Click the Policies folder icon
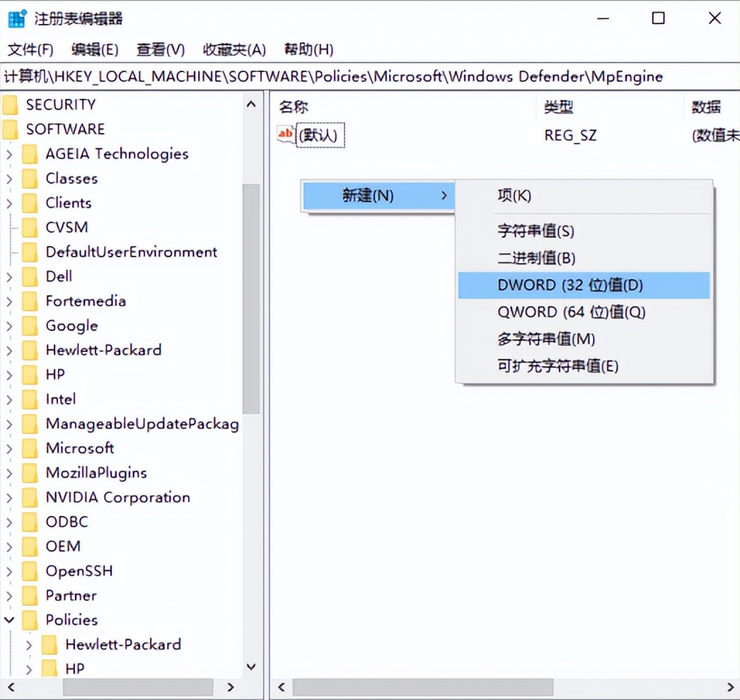 click(30, 620)
